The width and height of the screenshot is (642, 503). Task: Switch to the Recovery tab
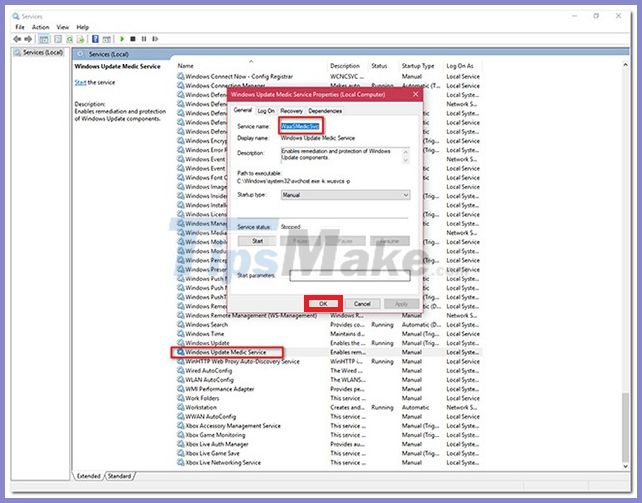[x=292, y=111]
